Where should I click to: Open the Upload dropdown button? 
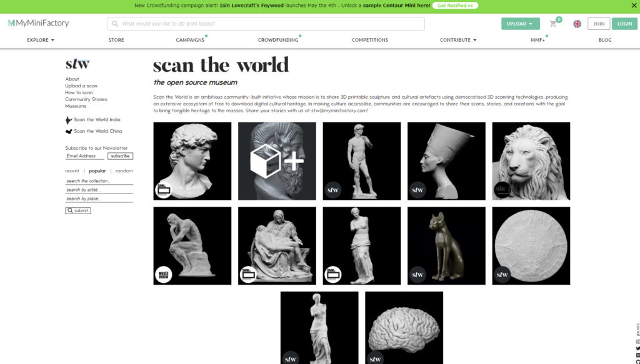tap(520, 24)
